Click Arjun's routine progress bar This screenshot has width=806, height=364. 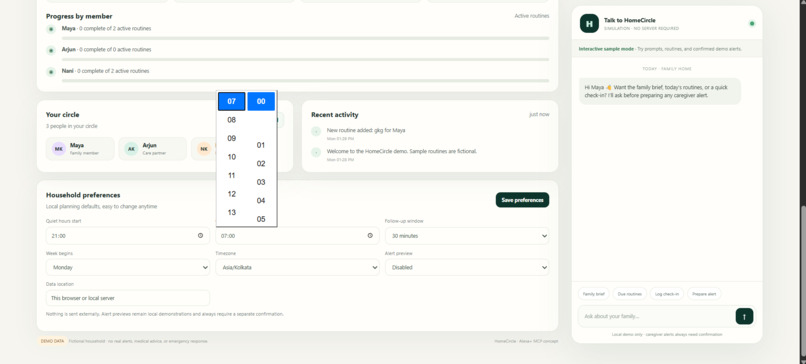[x=305, y=59]
